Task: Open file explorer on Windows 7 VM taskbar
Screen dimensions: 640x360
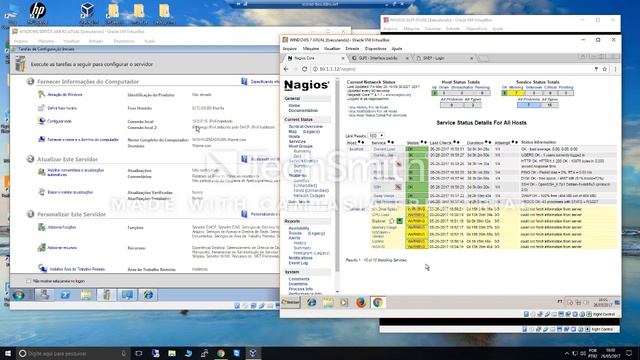Action: [x=328, y=302]
